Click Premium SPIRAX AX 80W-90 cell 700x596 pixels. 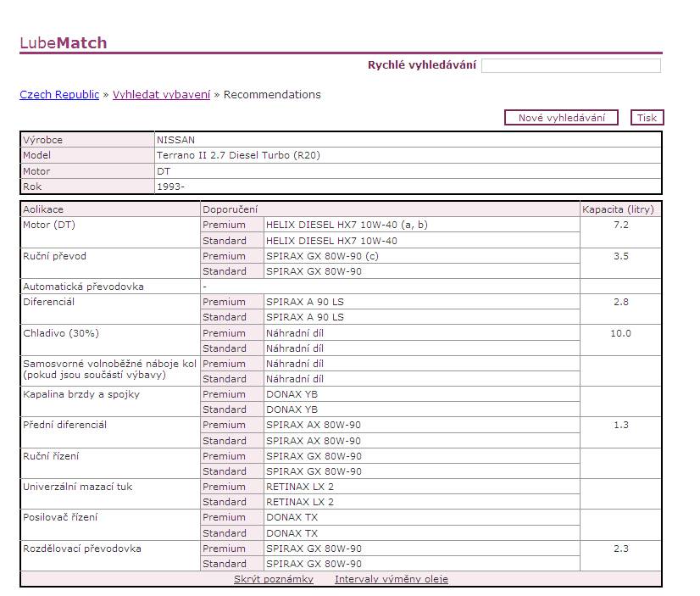(422, 425)
